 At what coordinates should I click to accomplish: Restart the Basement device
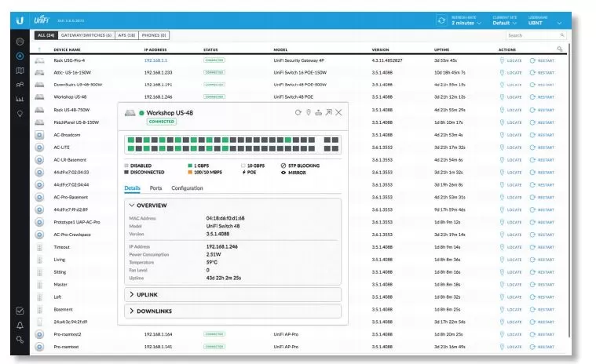542,309
